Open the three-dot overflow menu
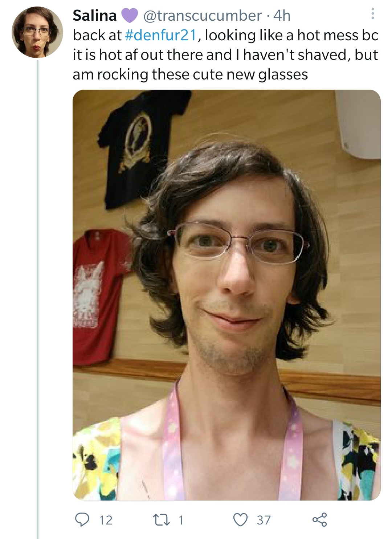This screenshot has width=392, height=539. point(372,15)
